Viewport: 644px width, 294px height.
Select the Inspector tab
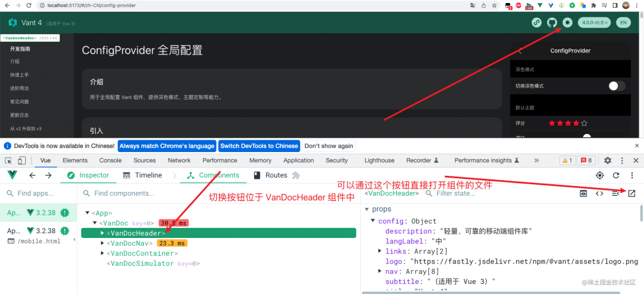pyautogui.click(x=88, y=175)
